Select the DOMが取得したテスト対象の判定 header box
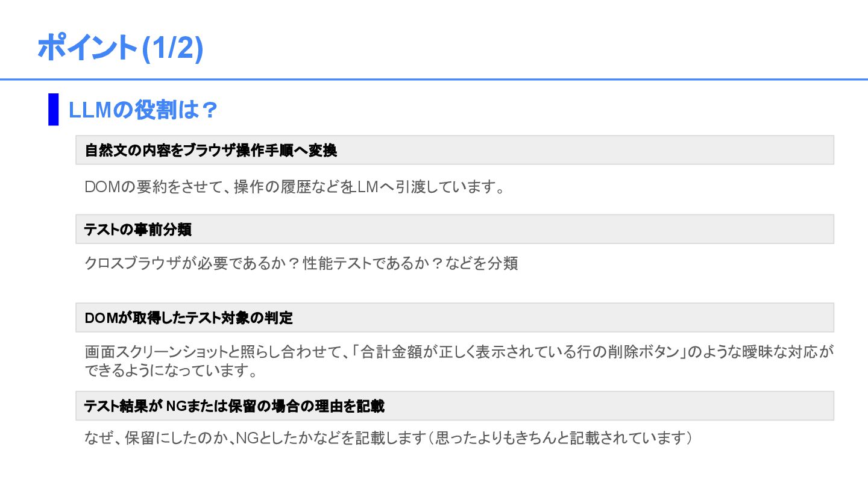 pos(454,318)
